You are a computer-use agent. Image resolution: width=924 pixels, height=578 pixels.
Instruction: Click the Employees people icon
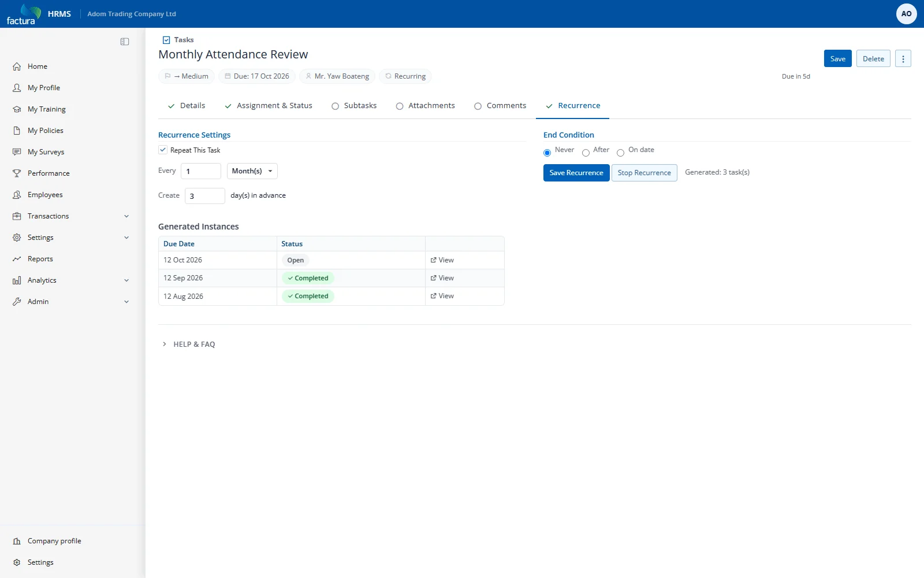(x=17, y=195)
